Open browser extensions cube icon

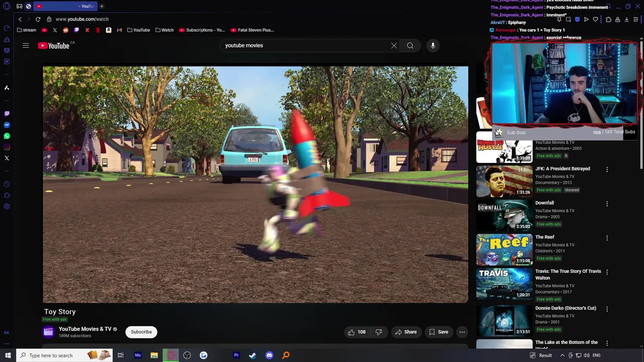click(608, 20)
